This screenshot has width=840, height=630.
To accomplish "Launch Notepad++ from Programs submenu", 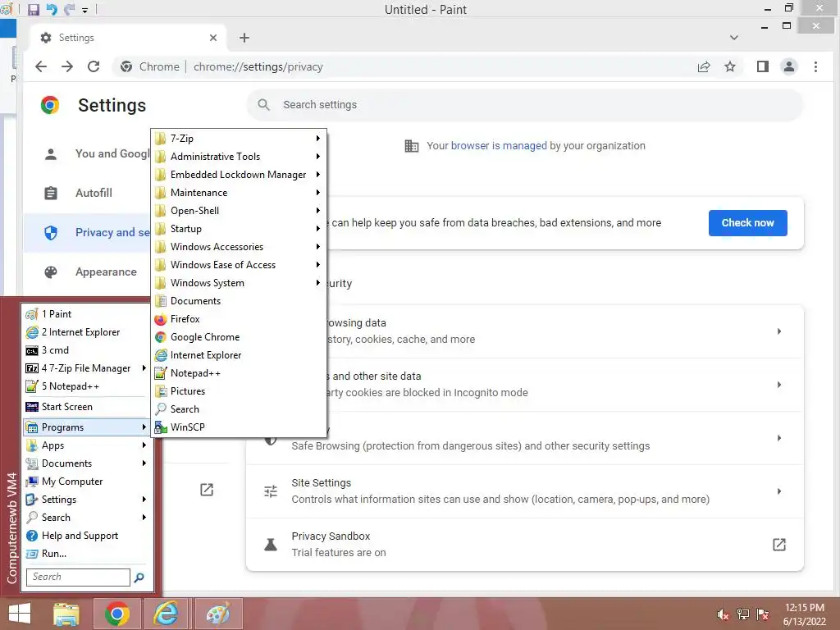I will pyautogui.click(x=239, y=373).
